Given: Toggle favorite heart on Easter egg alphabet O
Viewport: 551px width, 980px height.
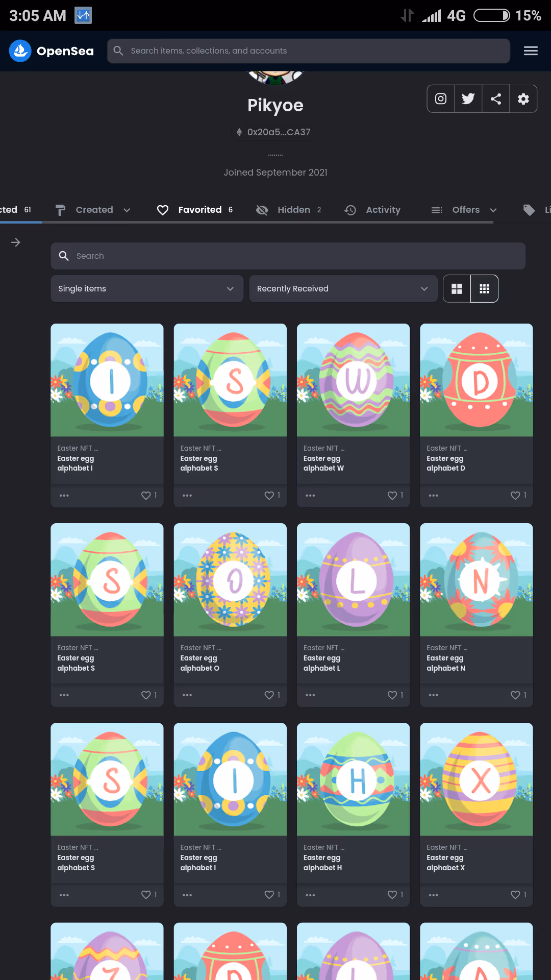Looking at the screenshot, I should coord(269,695).
